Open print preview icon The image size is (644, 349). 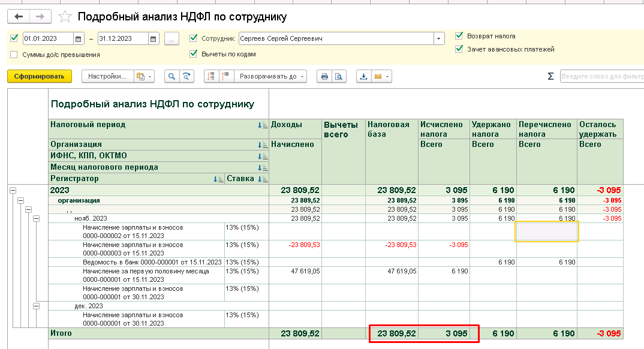[x=338, y=76]
